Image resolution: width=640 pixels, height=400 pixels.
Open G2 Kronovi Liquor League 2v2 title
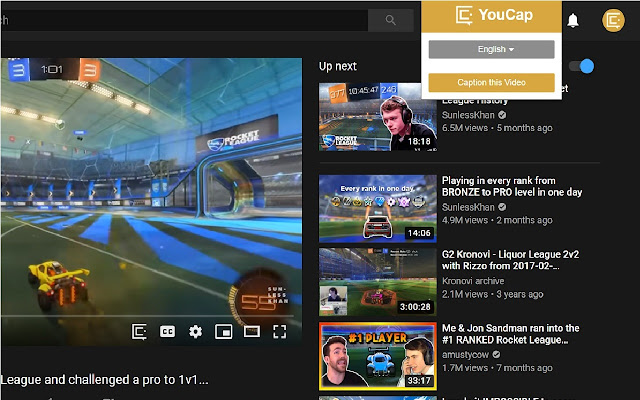(510, 260)
